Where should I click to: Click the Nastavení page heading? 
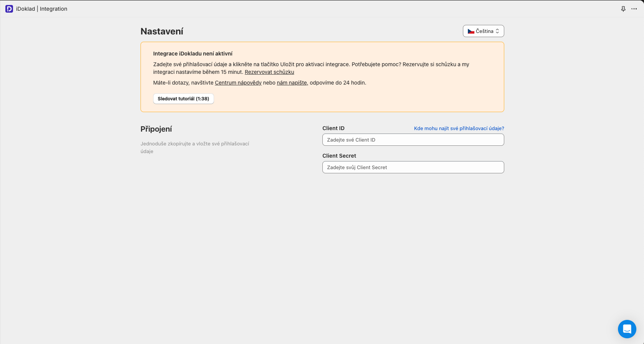coord(162,31)
